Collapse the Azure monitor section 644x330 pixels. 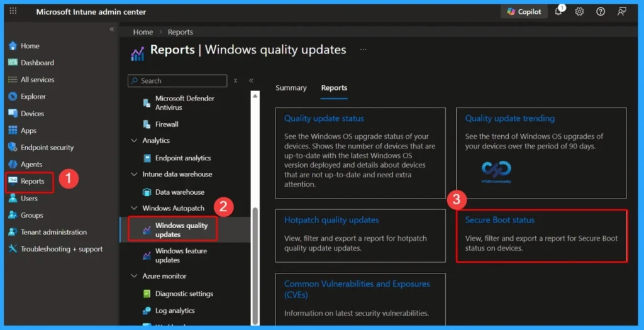(x=134, y=276)
